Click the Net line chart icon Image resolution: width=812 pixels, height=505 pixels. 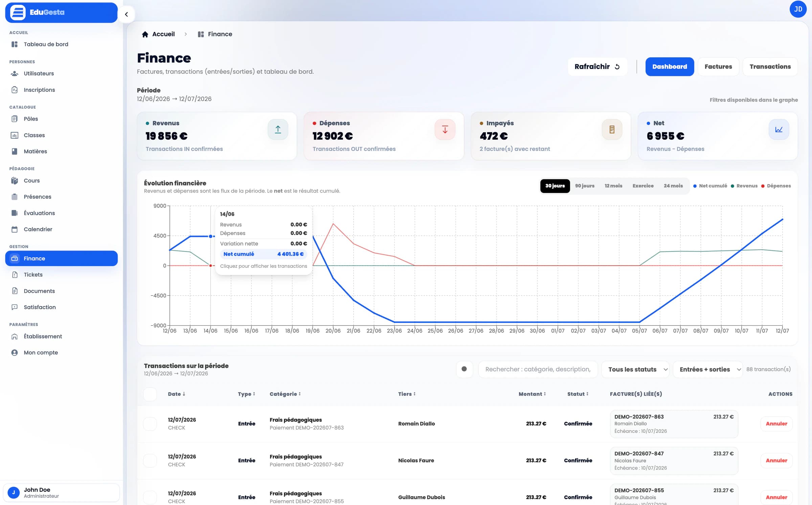coord(779,129)
